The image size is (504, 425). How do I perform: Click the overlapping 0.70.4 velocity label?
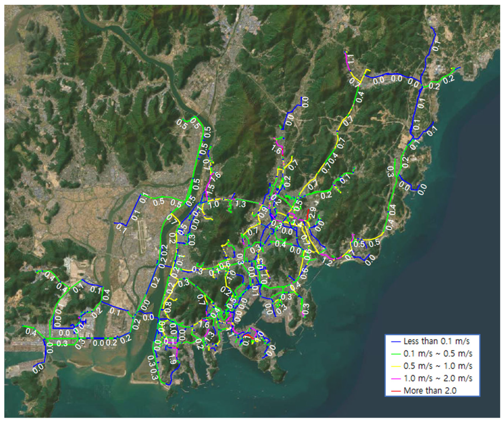coord(330,163)
